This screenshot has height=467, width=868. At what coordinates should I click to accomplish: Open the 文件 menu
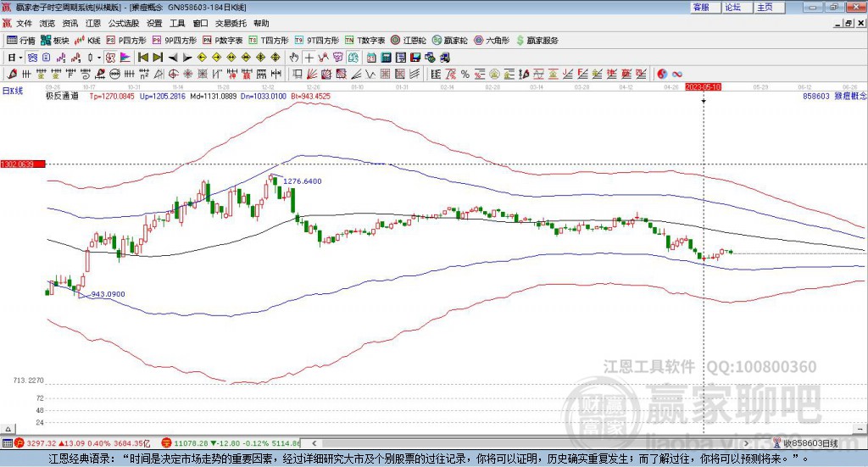click(25, 23)
